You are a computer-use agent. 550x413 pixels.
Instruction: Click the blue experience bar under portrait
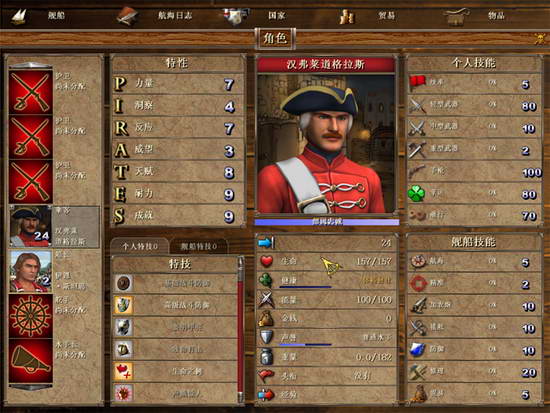327,222
